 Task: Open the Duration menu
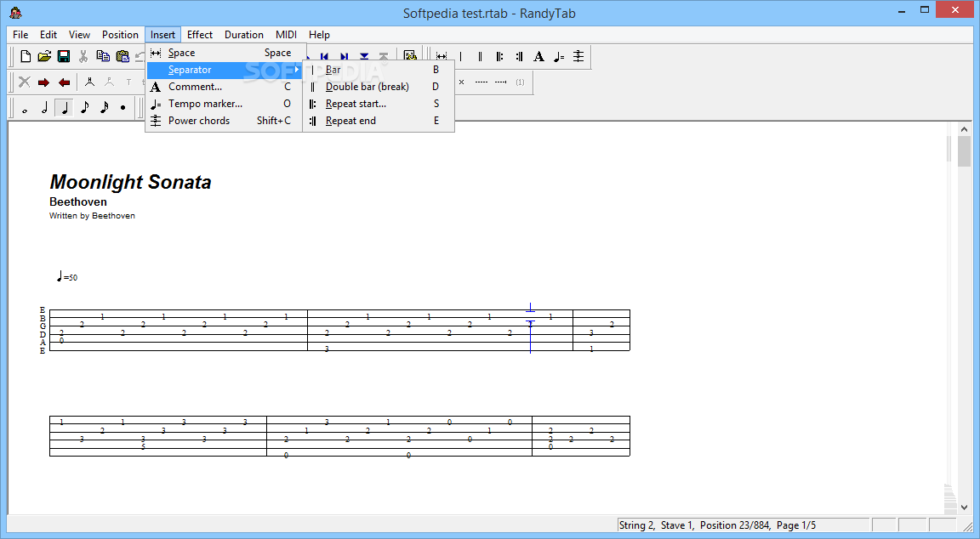pos(244,34)
